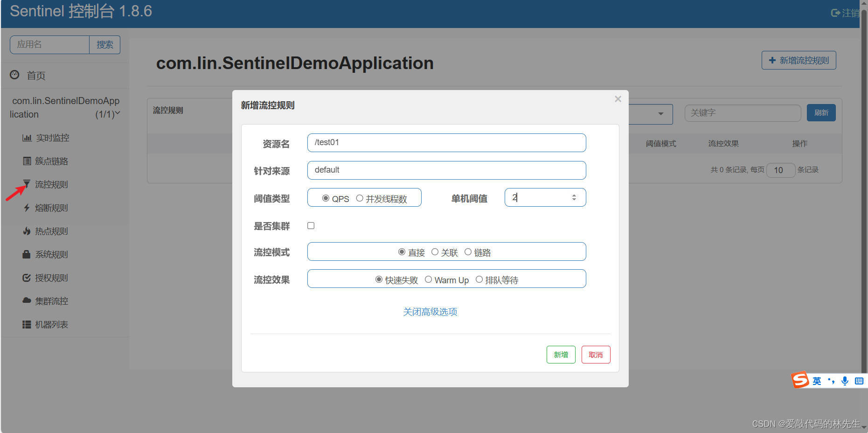Viewport: 868px width, 433px height.
Task: Toggle the 是否集群 checkbox
Action: [x=311, y=226]
